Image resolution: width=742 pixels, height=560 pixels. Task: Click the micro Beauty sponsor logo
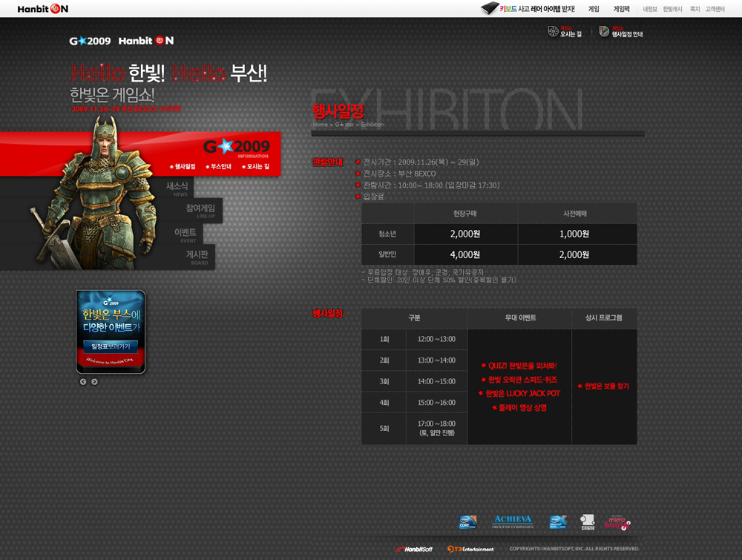tap(617, 522)
